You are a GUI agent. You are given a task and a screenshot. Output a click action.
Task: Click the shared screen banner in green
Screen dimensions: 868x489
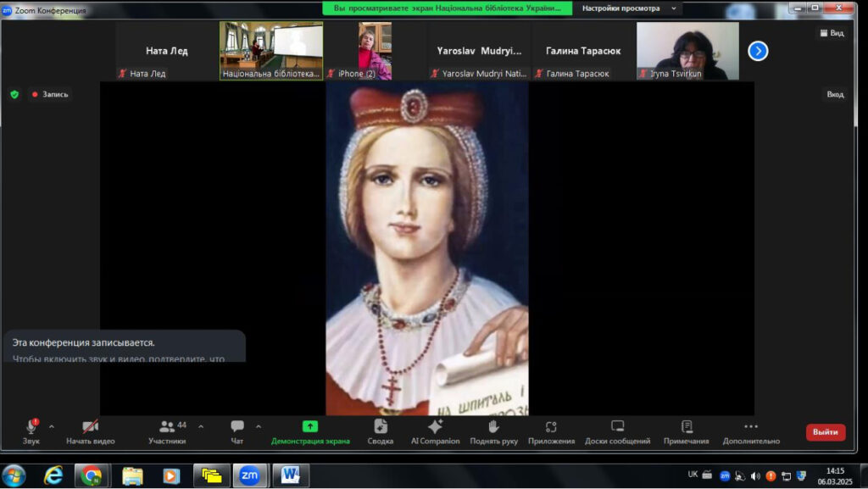[448, 8]
